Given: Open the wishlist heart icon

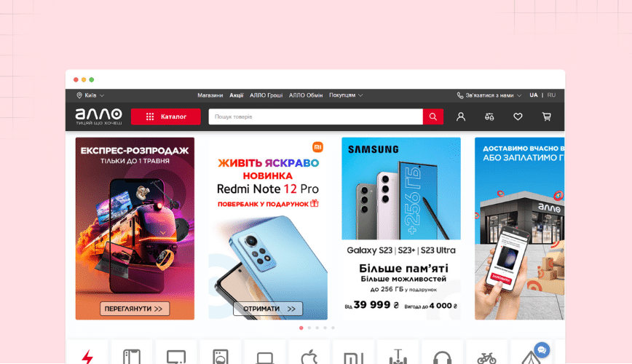Looking at the screenshot, I should click(518, 117).
